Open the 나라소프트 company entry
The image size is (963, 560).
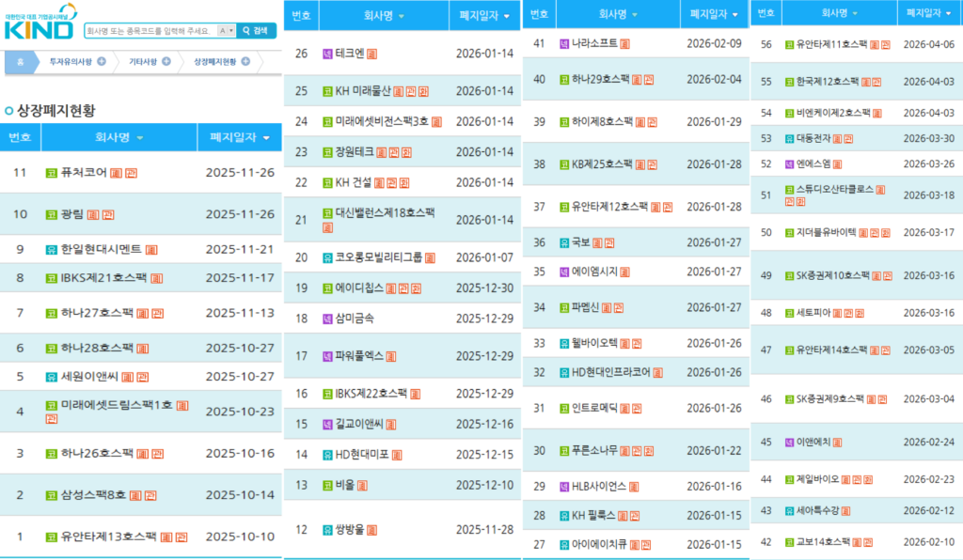(x=596, y=42)
